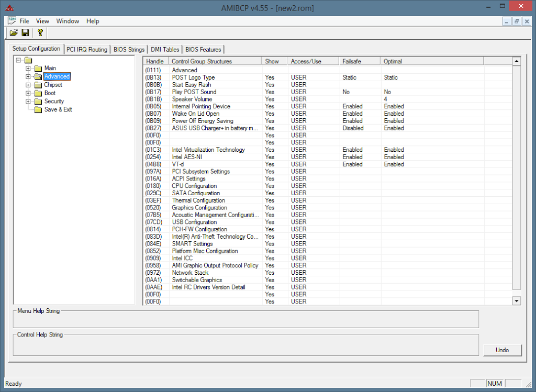Click the AMIBCP app icon in title bar
The height and width of the screenshot is (392, 536).
[x=9, y=8]
